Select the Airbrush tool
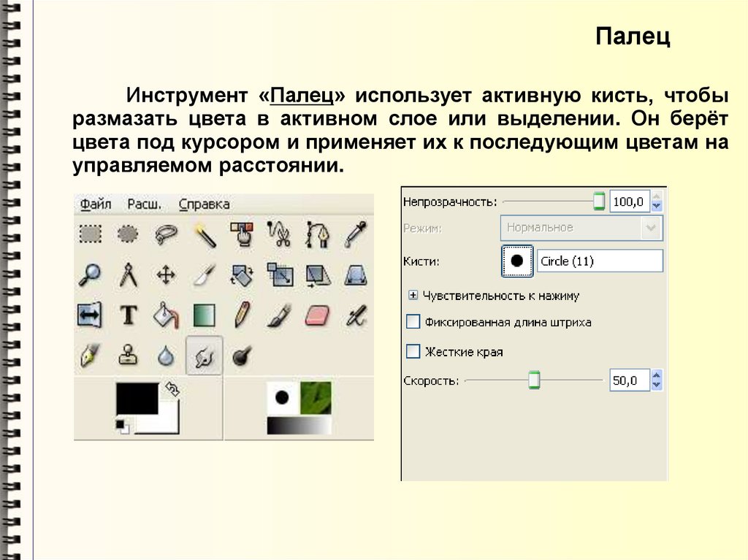 (356, 315)
